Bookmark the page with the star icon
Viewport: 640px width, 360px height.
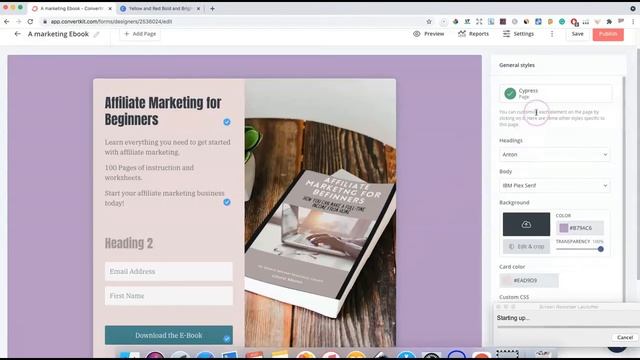click(429, 22)
